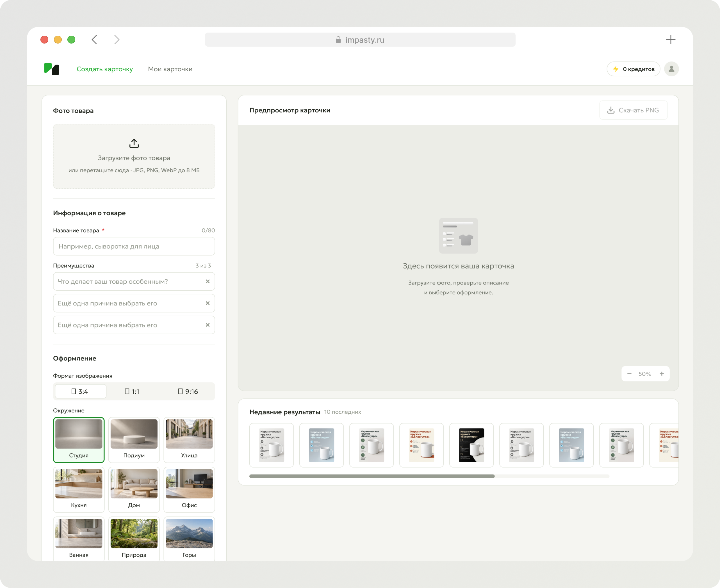Open a new tab with the plus icon
720x588 pixels.
(671, 40)
